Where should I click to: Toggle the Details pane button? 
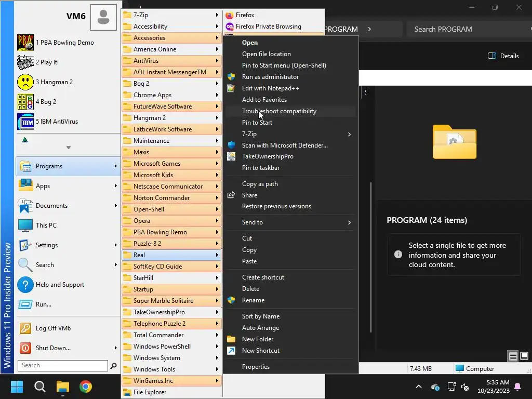[x=503, y=56]
